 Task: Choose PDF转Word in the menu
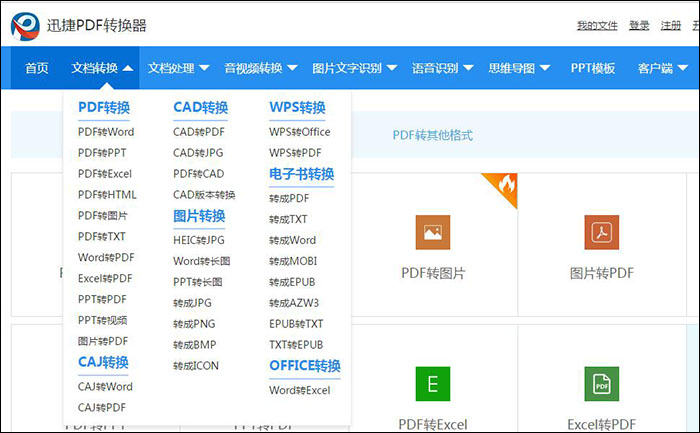[106, 132]
